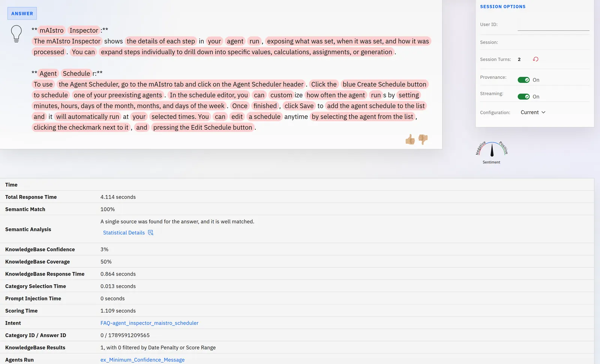Click the KnowledgeBase Results value text

point(158,348)
